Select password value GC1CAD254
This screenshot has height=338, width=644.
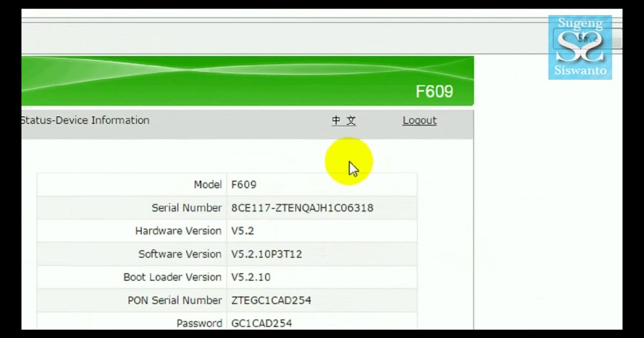click(261, 323)
